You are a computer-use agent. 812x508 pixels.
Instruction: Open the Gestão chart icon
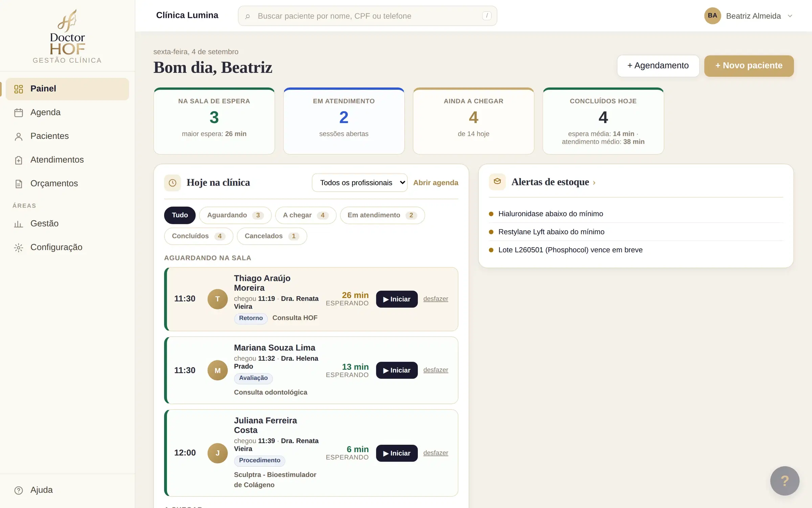[x=19, y=224]
